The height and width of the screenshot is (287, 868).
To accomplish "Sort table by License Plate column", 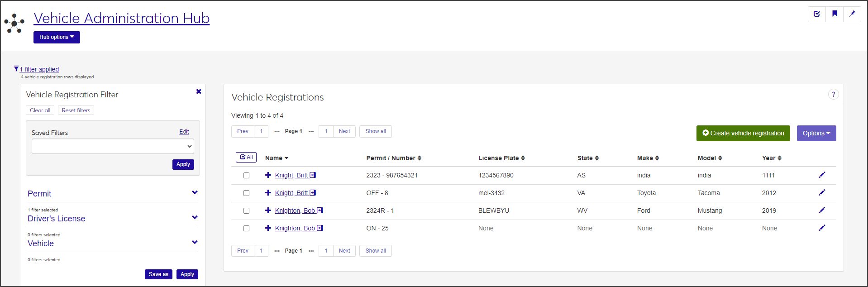I will (501, 158).
